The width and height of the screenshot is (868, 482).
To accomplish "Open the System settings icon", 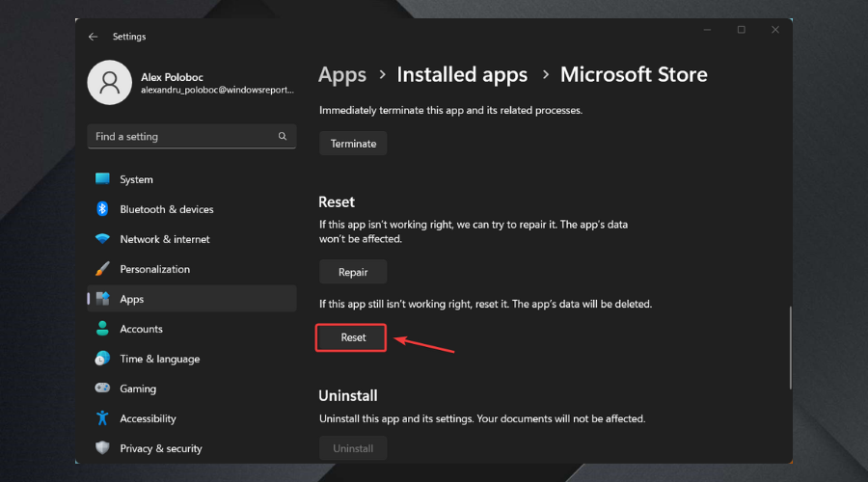I will [x=102, y=179].
